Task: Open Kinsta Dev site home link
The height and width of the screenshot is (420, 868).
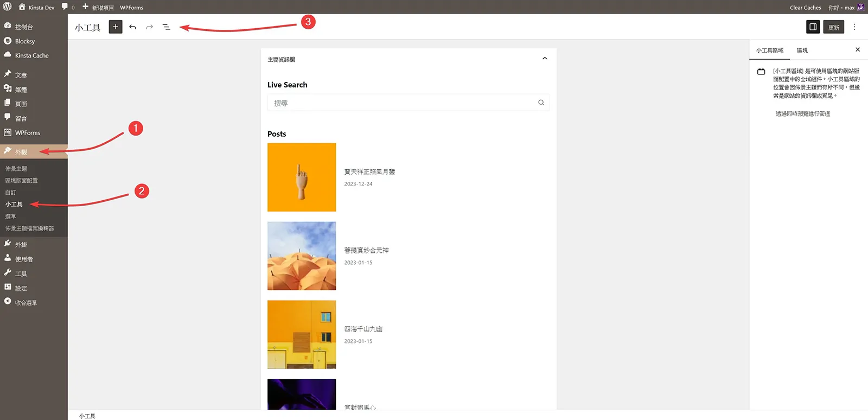Action: click(x=36, y=7)
